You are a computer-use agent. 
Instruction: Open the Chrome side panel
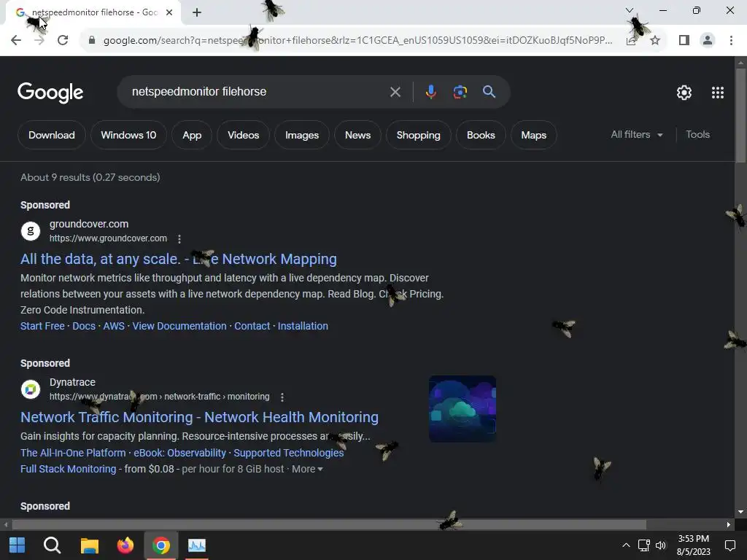(684, 41)
